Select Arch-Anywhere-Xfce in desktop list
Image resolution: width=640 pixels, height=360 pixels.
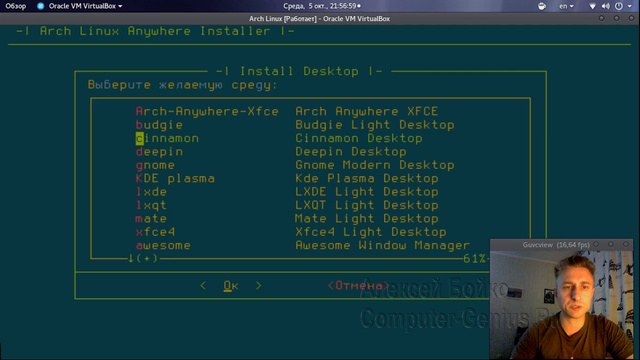coord(207,111)
